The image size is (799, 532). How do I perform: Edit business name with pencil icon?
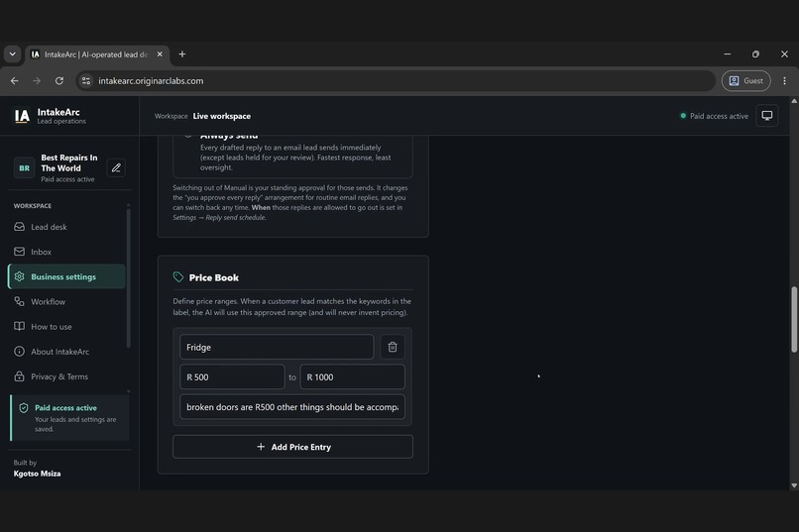coord(116,168)
